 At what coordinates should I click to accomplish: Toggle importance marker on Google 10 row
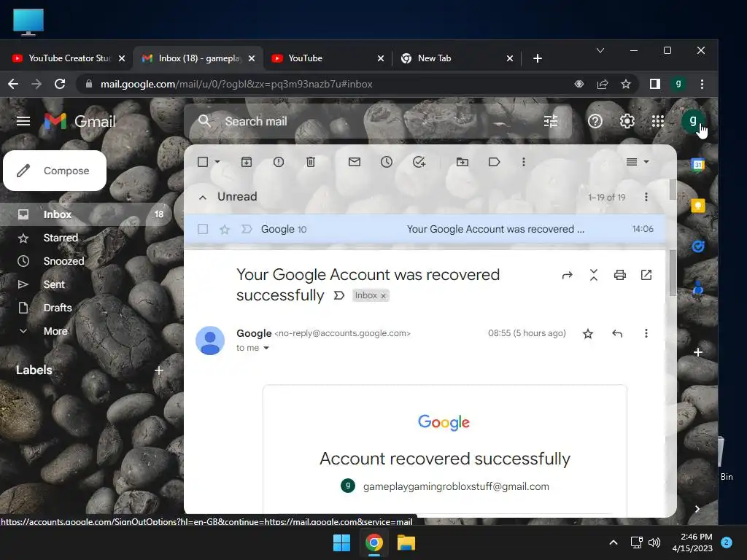pos(247,229)
